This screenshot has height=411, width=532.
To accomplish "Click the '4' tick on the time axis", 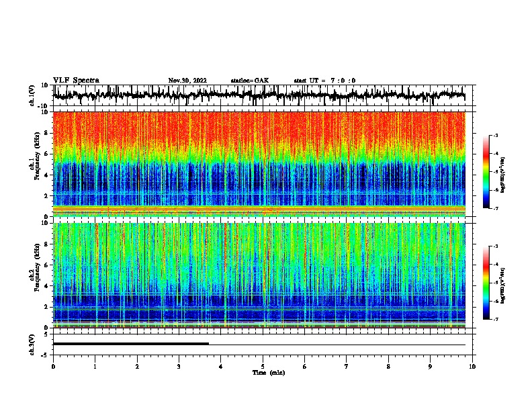I will tap(221, 367).
